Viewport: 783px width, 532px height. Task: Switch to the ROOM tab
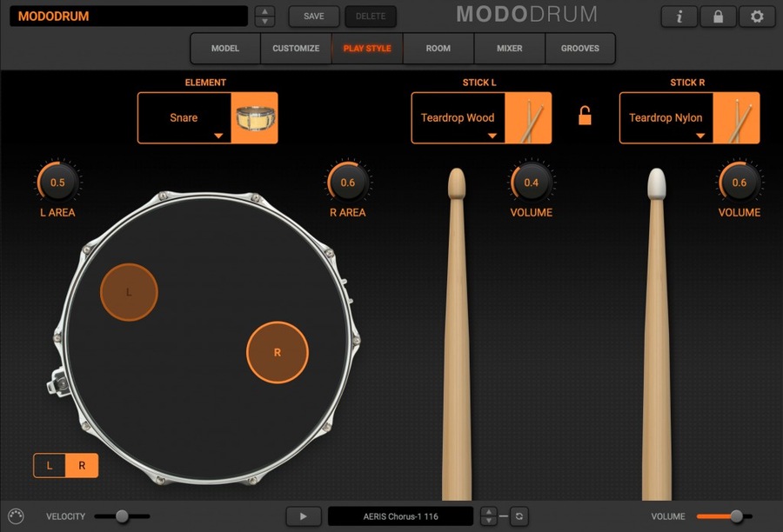point(438,49)
